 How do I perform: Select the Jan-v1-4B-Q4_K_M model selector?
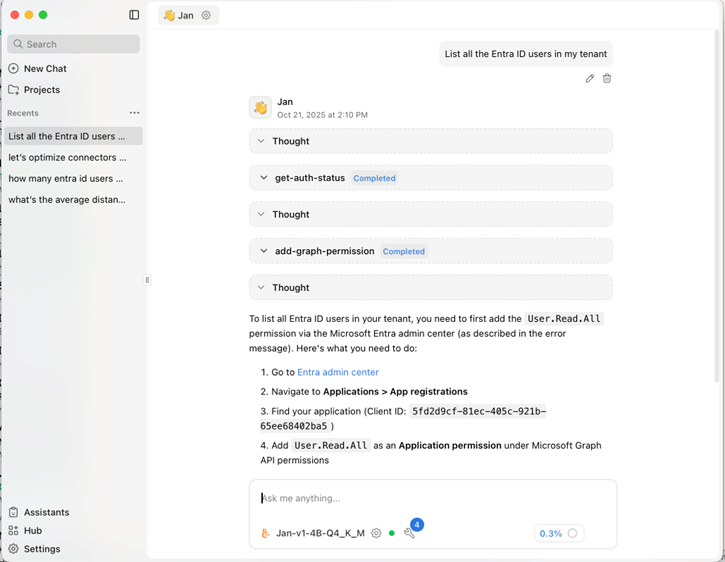[x=320, y=533]
